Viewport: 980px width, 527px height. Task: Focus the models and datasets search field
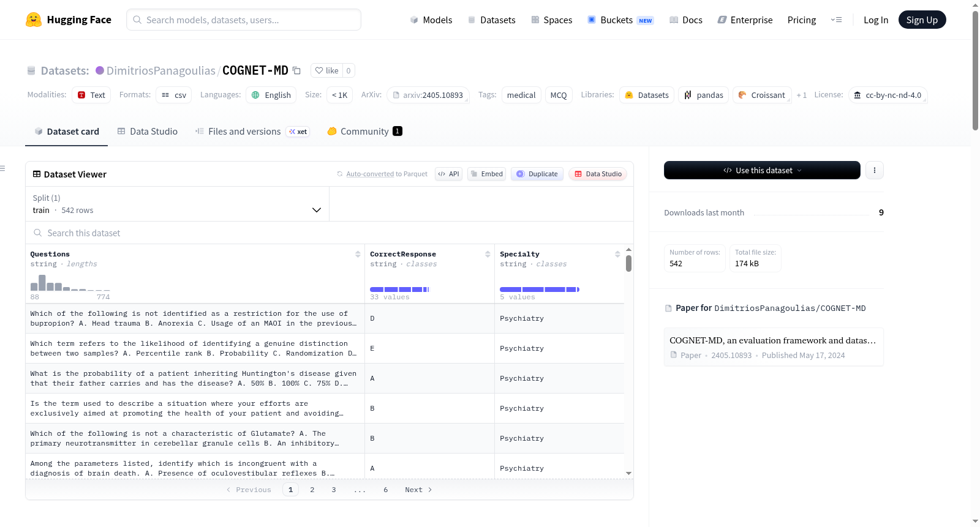click(244, 20)
